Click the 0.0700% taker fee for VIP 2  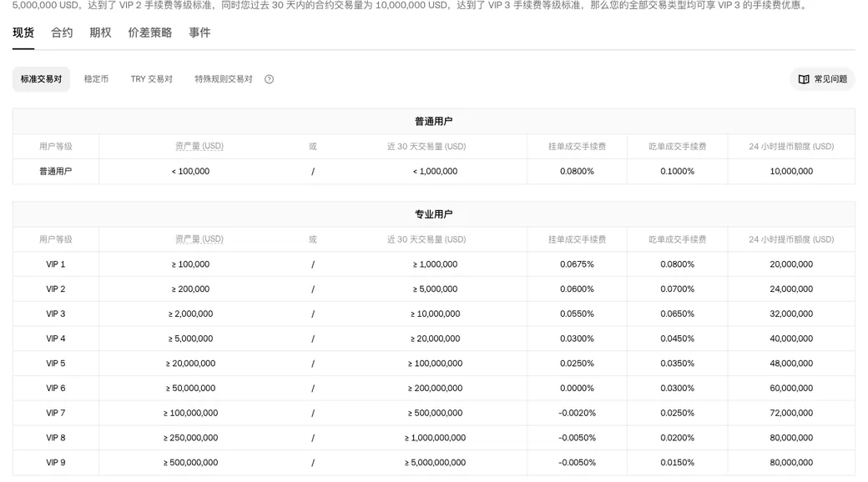click(x=677, y=289)
